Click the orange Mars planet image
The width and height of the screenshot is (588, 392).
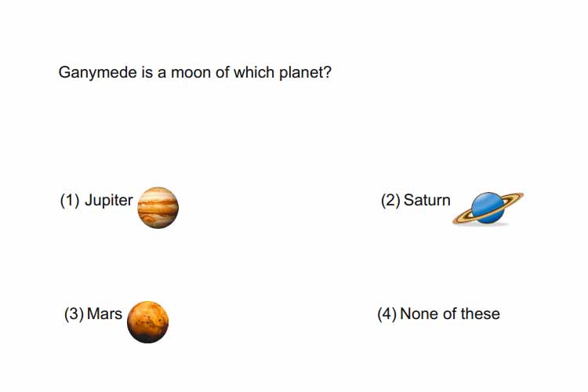pos(147,322)
